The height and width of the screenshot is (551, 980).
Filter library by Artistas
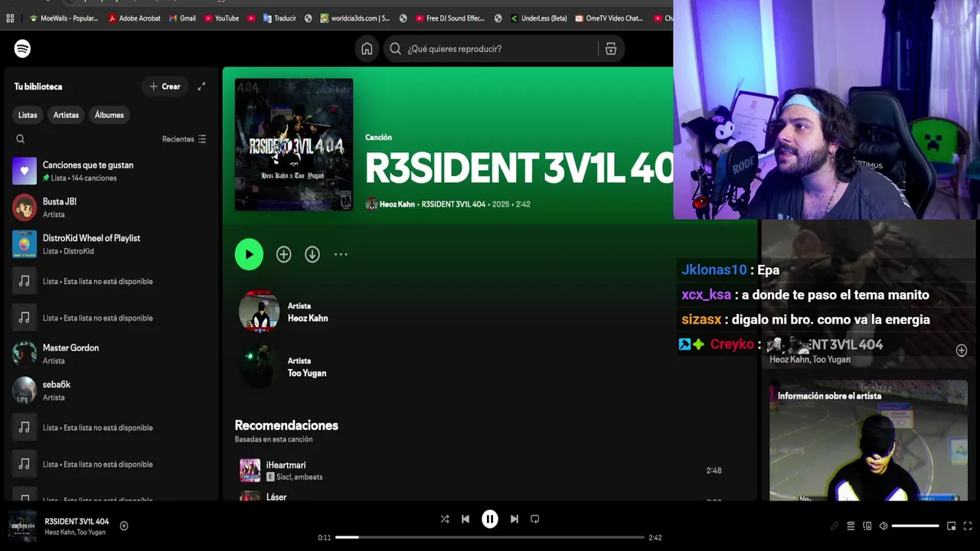pyautogui.click(x=66, y=115)
